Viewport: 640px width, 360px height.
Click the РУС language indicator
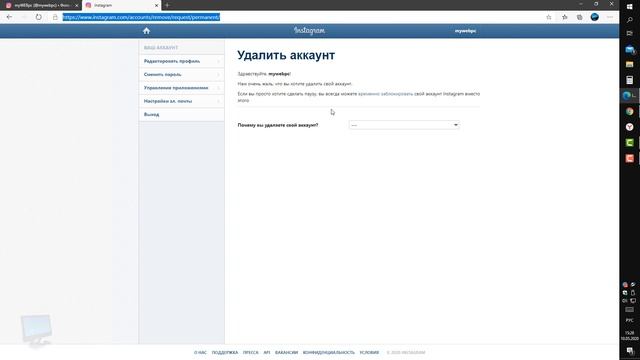630,320
